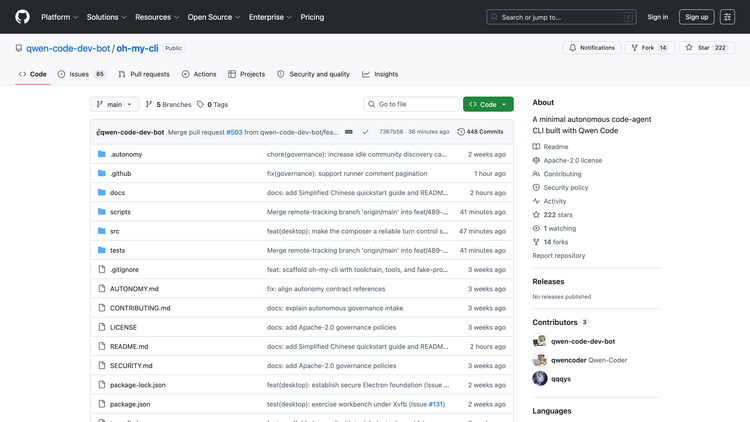Screen dimensions: 750x422
Task: Open the SECURITY.md file
Action: coord(131,366)
